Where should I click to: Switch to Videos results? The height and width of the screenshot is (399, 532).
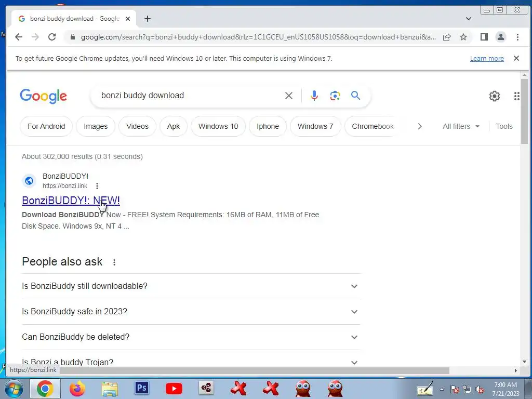tap(137, 126)
